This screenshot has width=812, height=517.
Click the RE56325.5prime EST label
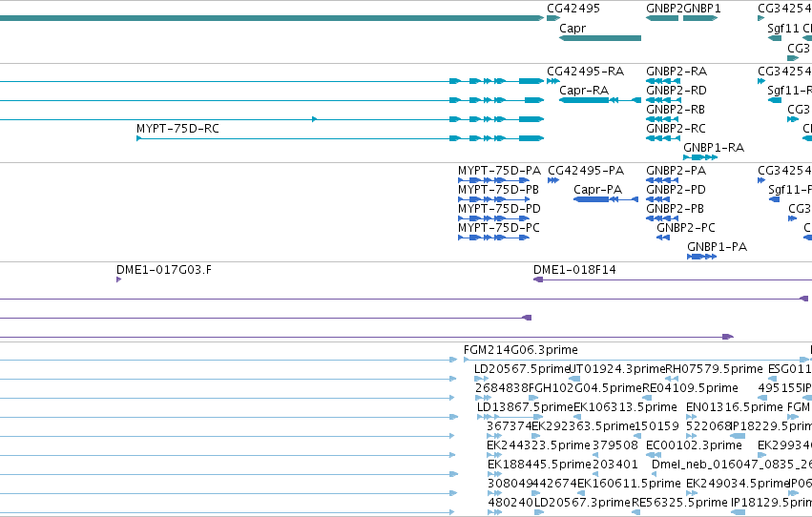[679, 504]
